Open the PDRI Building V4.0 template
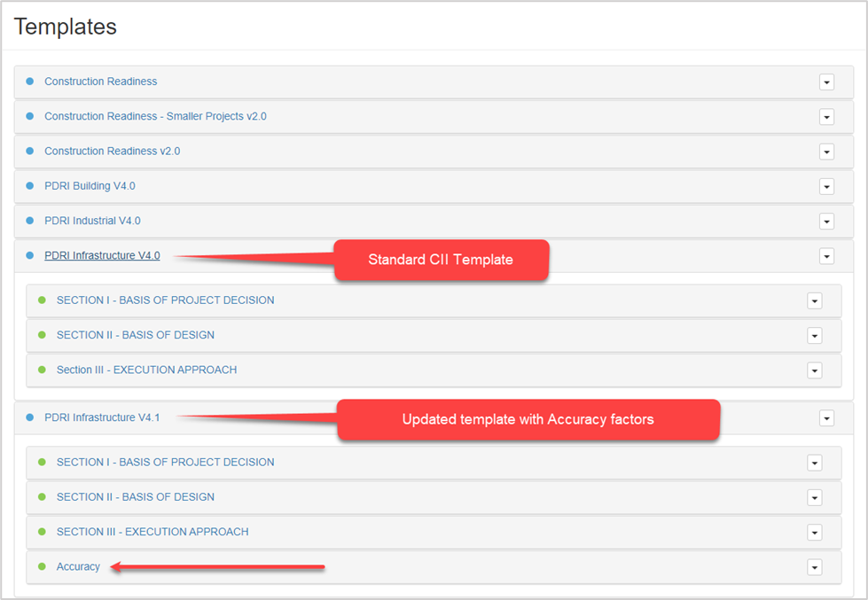Viewport: 868px width, 600px height. (90, 186)
